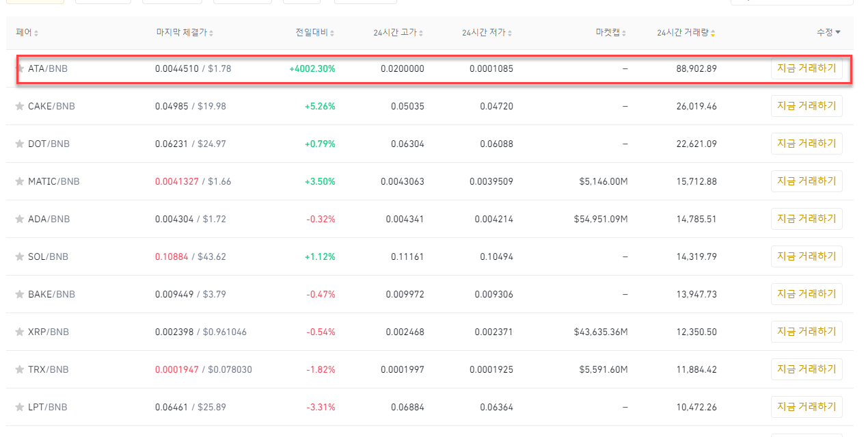Click red price 0.0041327
Viewport: 868px width, 437px height.
177,181
